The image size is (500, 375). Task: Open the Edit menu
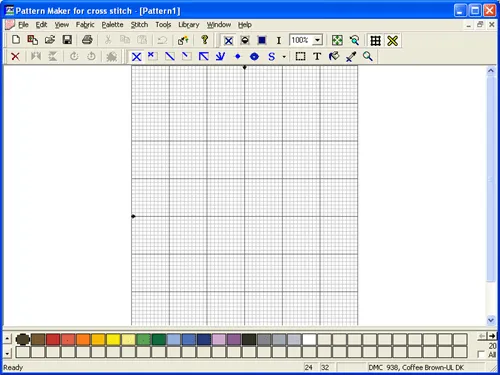pos(41,25)
